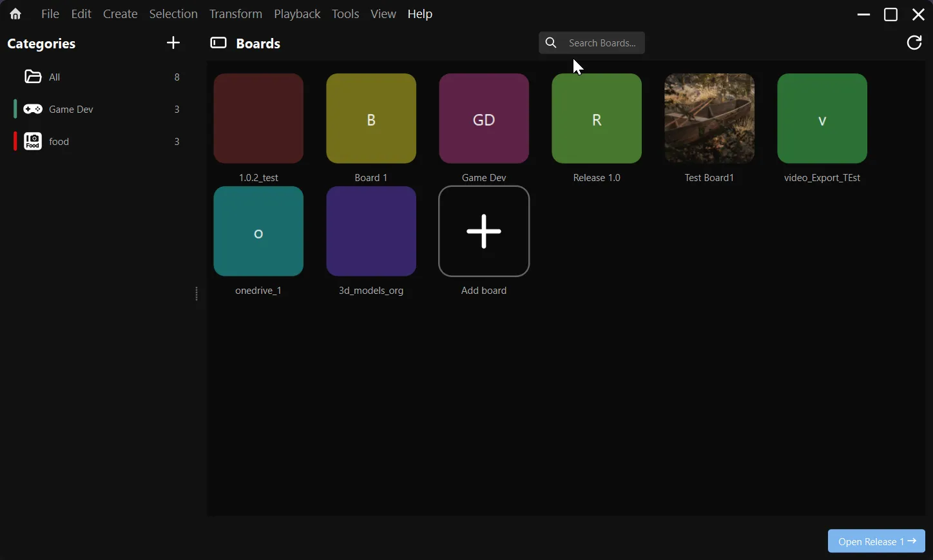Image resolution: width=933 pixels, height=560 pixels.
Task: Click the Categories heading
Action: point(42,44)
